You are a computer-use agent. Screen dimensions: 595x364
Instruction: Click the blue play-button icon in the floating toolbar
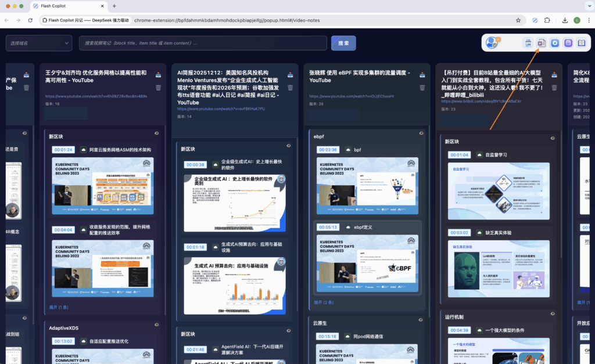pyautogui.click(x=555, y=43)
